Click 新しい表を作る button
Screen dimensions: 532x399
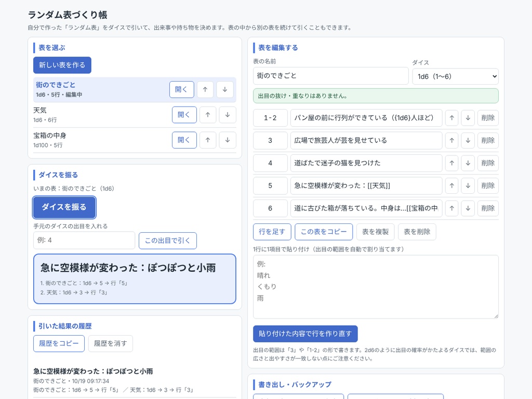[62, 65]
